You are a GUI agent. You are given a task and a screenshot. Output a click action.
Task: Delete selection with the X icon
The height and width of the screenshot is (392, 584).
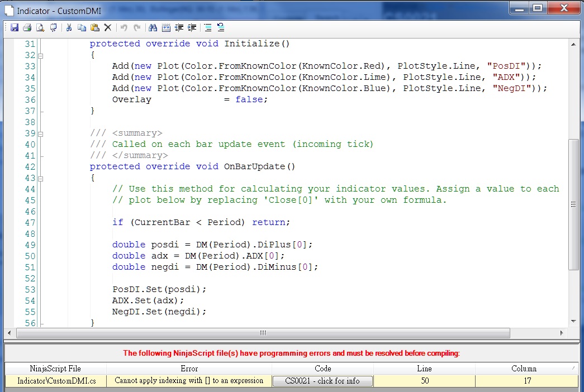pos(108,27)
